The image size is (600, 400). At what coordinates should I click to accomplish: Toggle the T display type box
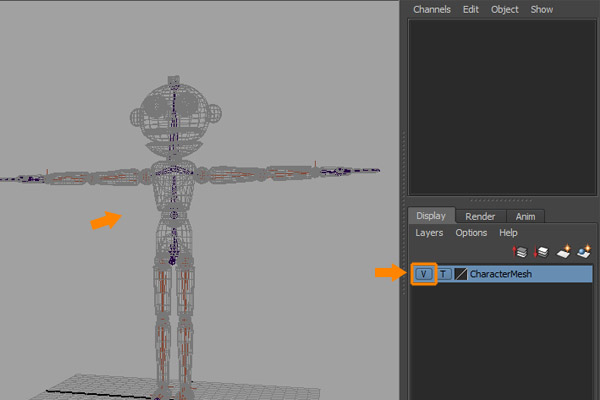pos(444,273)
